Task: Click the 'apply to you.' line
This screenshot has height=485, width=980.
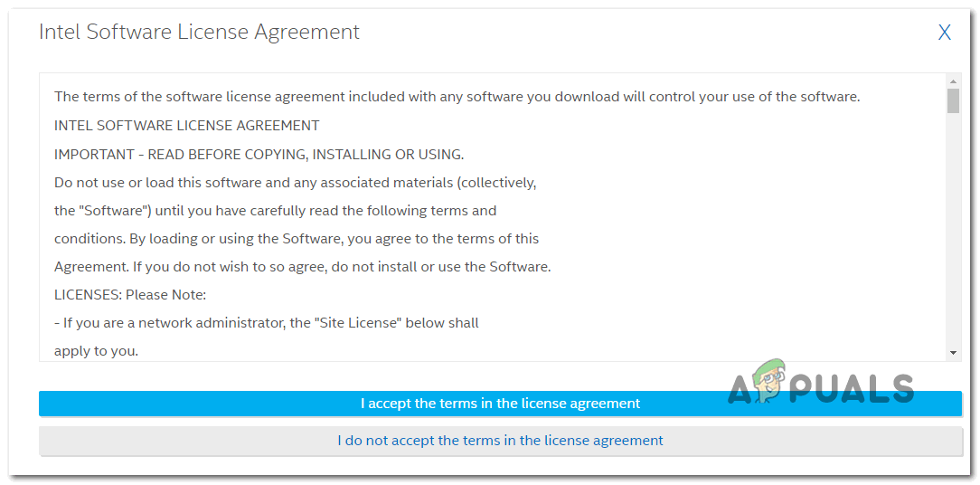Action: (96, 350)
